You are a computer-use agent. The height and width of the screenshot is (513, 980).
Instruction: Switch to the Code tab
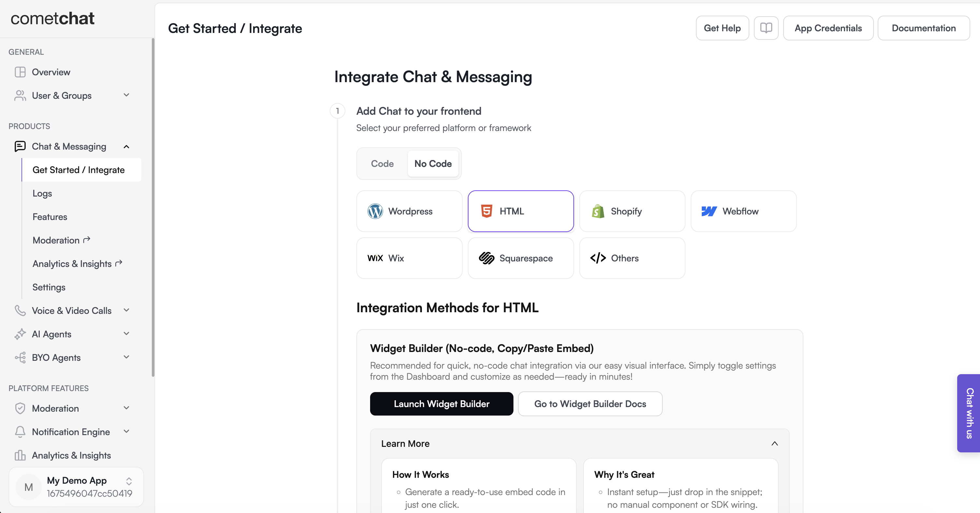coord(382,164)
